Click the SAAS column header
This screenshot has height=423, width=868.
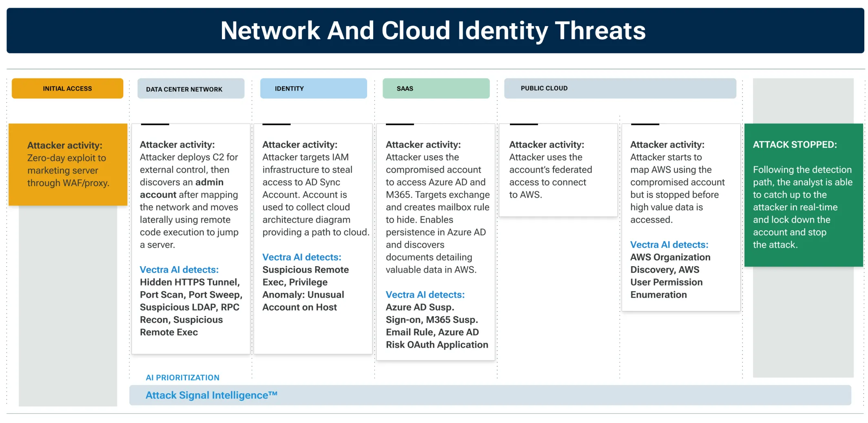click(436, 88)
